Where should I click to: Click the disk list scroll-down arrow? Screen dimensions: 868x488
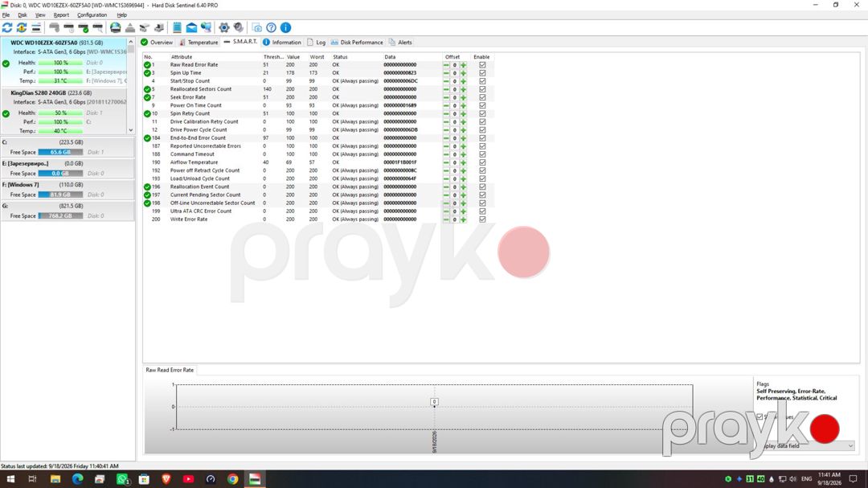pyautogui.click(x=131, y=131)
